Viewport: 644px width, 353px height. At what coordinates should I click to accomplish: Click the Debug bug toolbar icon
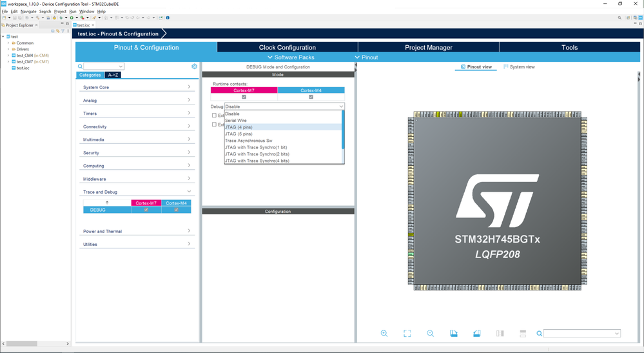click(61, 17)
